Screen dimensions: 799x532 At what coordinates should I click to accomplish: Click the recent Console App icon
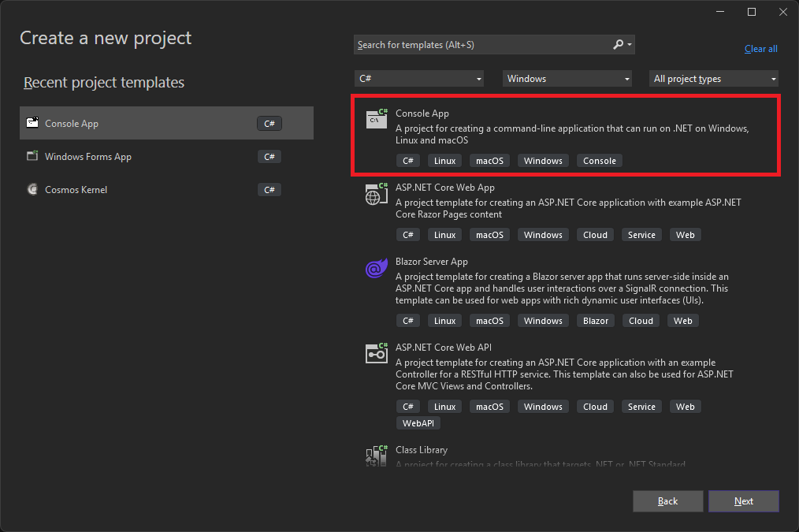[32, 123]
